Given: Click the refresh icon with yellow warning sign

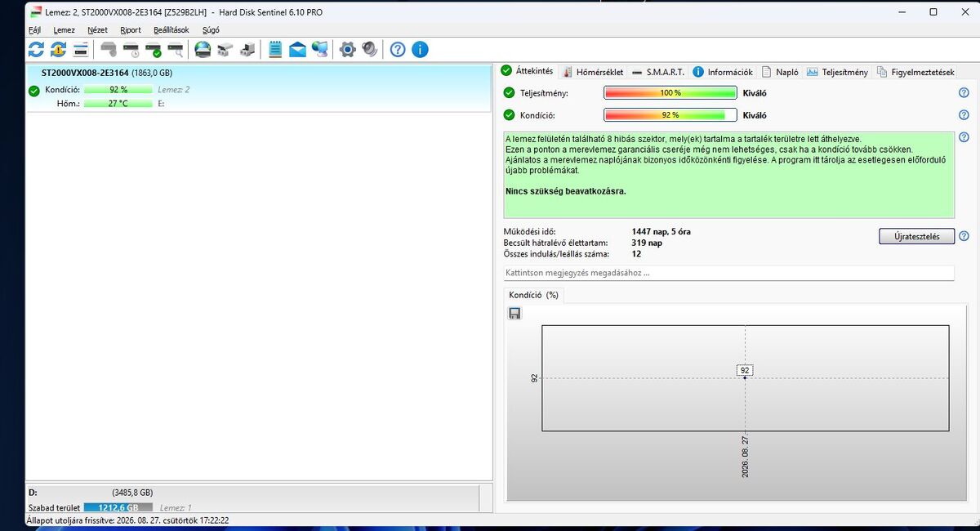Looking at the screenshot, I should point(58,49).
